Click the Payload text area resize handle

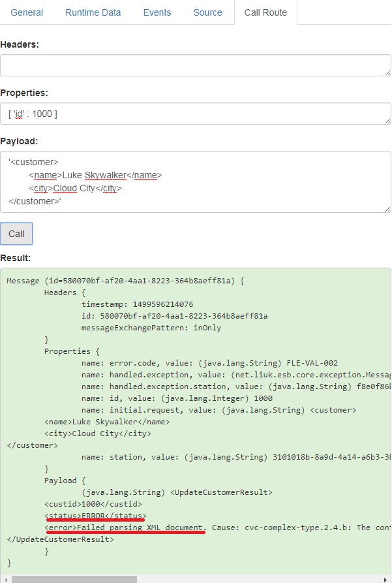[387, 208]
